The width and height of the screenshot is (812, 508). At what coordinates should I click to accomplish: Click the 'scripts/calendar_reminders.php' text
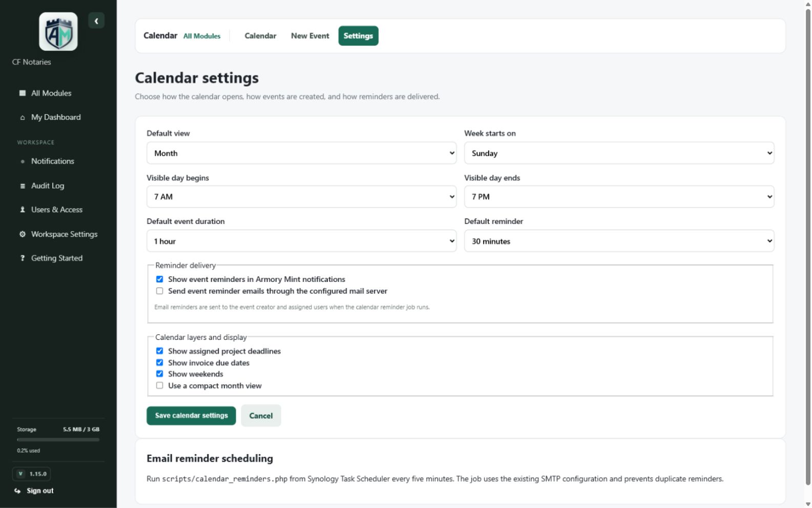click(225, 479)
